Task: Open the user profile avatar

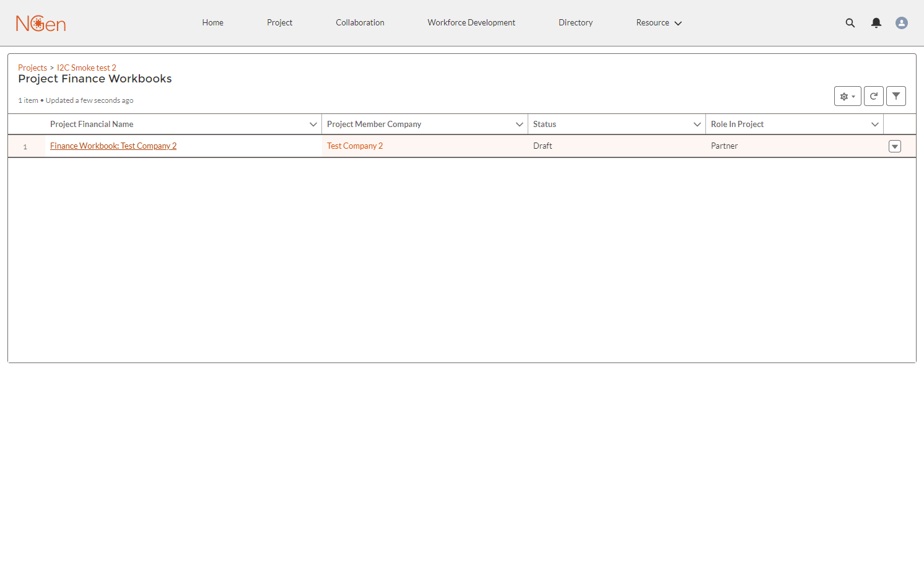Action: click(902, 23)
